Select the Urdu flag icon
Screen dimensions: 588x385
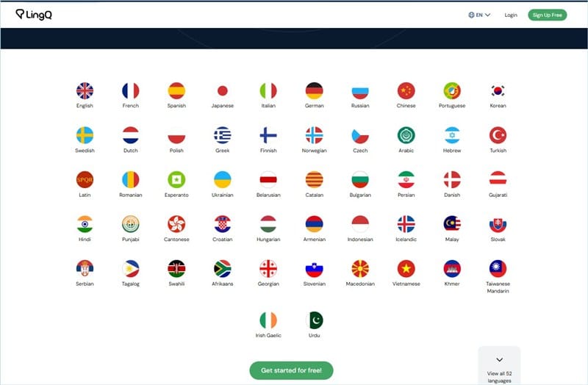coord(315,320)
